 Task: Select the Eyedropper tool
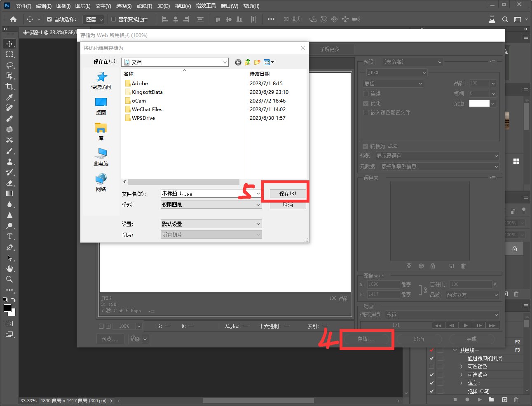(9, 97)
